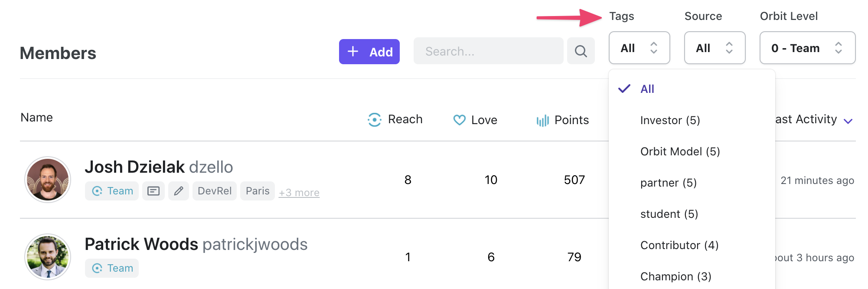Open the Source dropdown
Screen dimensions: 868x289
tap(715, 48)
